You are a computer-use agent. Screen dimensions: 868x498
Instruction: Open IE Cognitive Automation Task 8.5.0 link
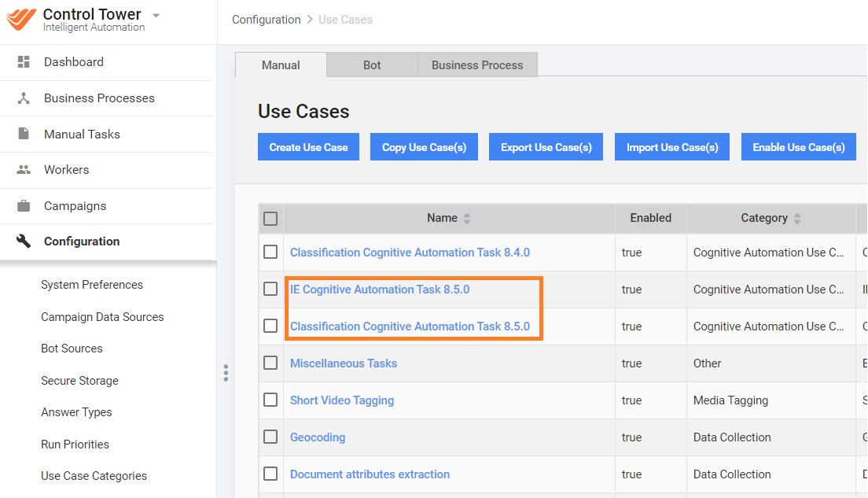[380, 290]
